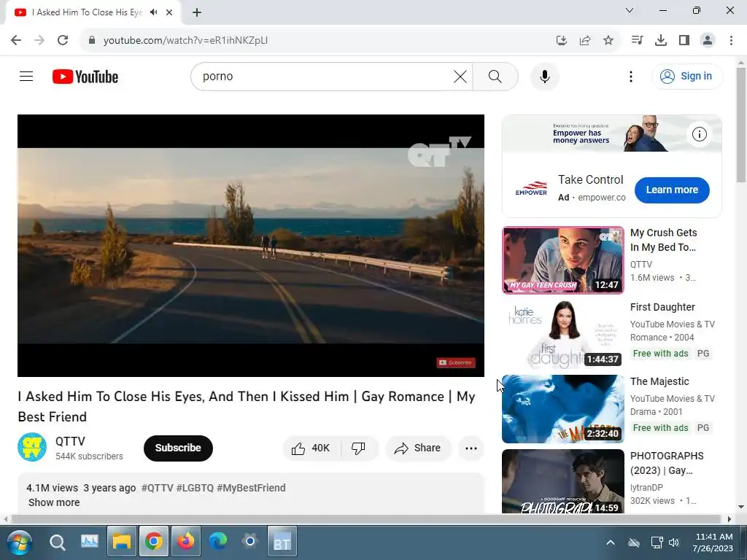Subscribe to QTTV channel
The image size is (747, 560).
[178, 448]
